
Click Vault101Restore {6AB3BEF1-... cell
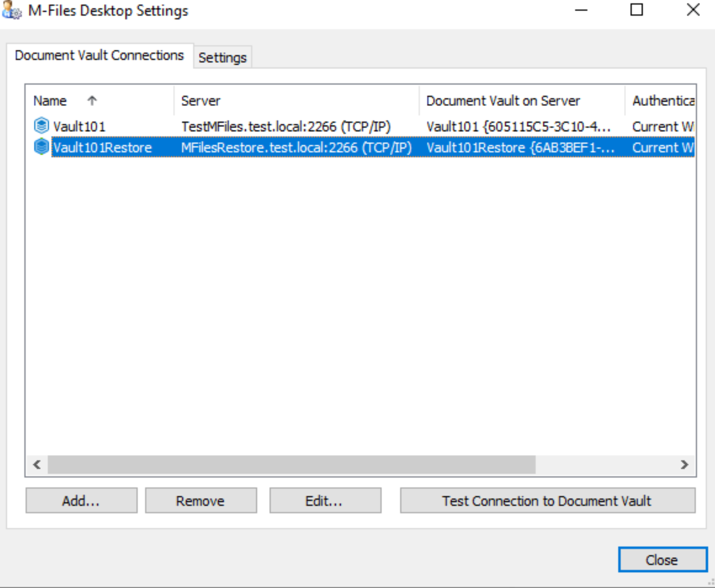521,147
